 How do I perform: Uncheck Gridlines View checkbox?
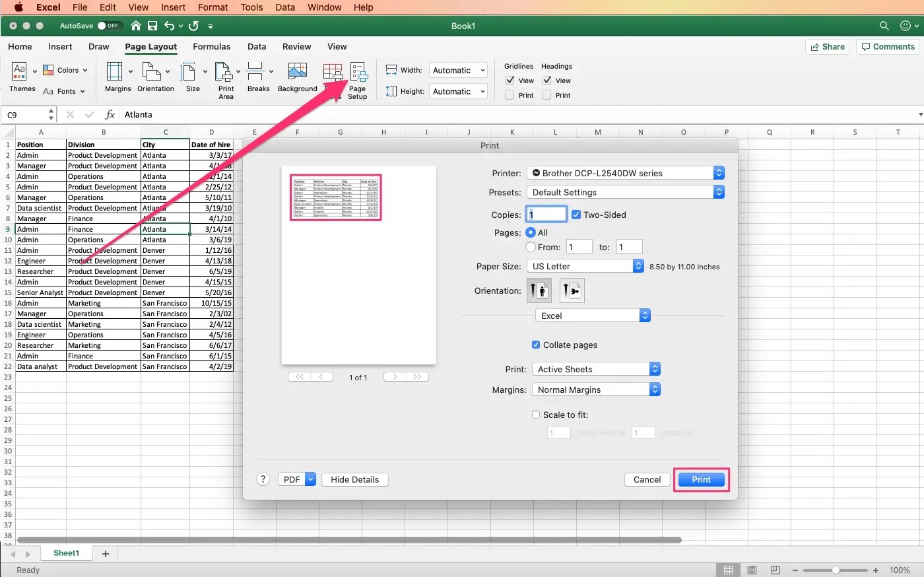pos(510,81)
